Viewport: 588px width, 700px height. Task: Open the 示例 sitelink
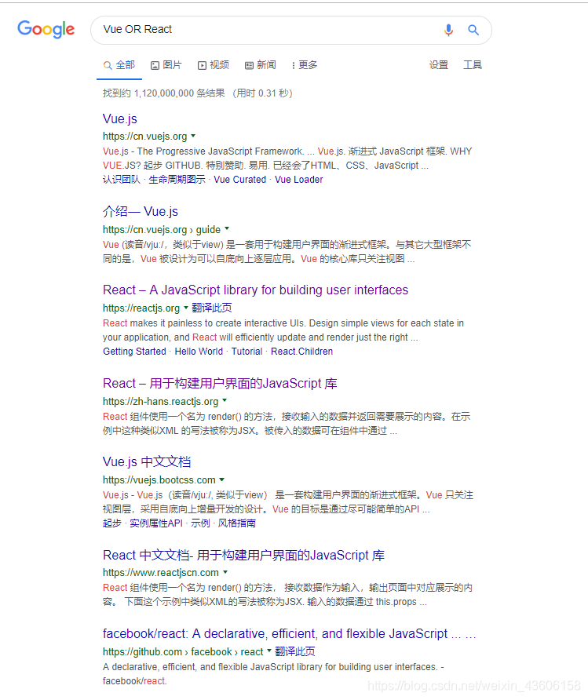[x=200, y=523]
